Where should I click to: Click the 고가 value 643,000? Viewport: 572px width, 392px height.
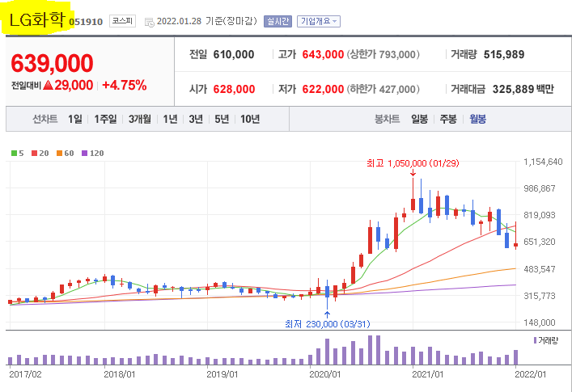coord(323,55)
